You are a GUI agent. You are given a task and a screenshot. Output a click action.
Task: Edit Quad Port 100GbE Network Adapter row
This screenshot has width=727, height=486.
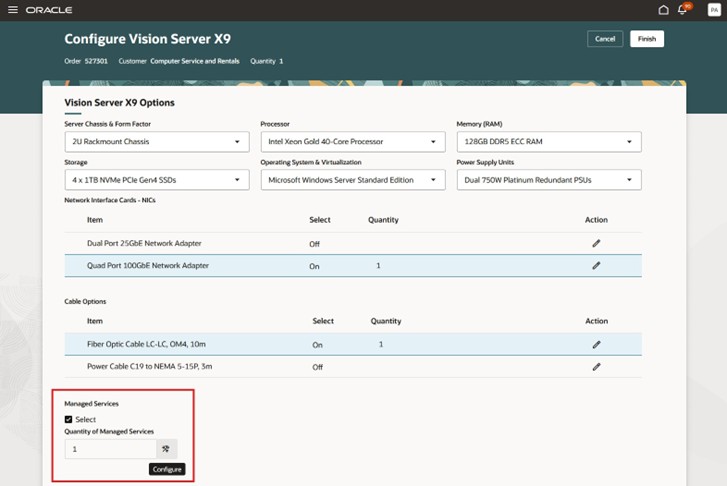596,266
